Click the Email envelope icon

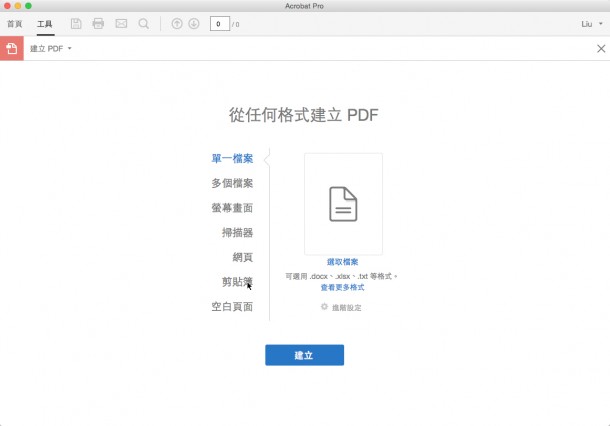(121, 23)
